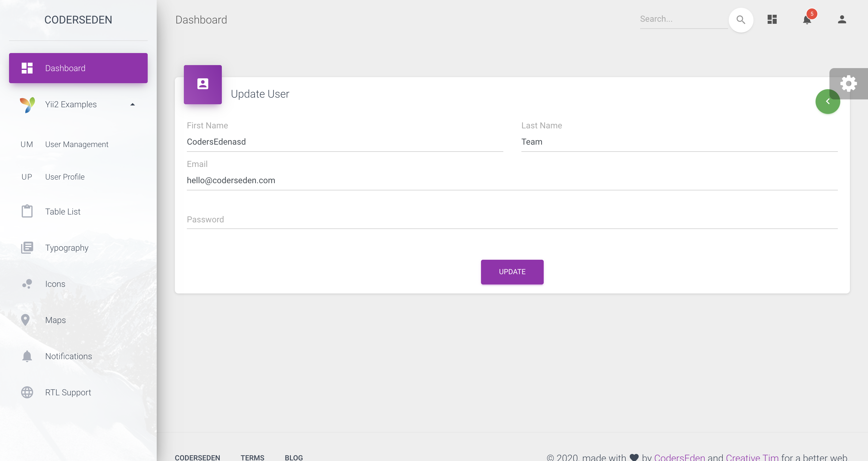Image resolution: width=868 pixels, height=461 pixels.
Task: Open the notifications bell with badge 5
Action: point(807,20)
